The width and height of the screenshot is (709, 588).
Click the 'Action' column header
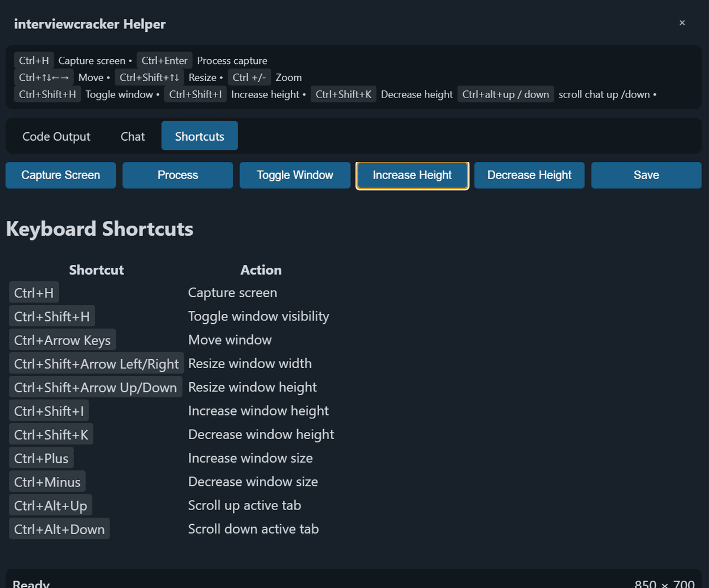pos(261,270)
